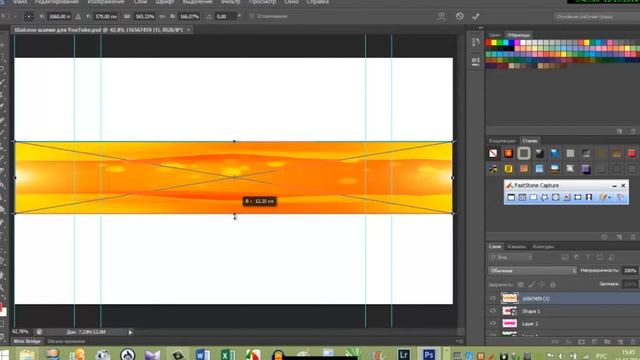Click the fx layer style icon

coord(568,342)
